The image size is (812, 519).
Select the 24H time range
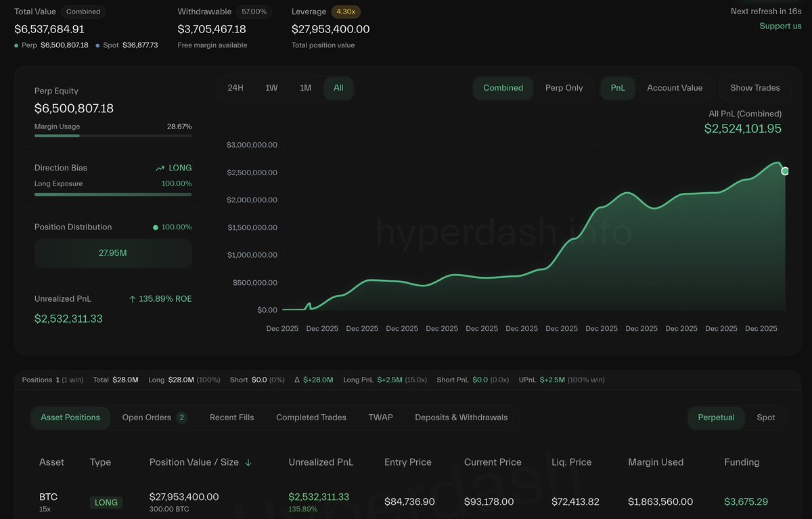[x=235, y=88]
